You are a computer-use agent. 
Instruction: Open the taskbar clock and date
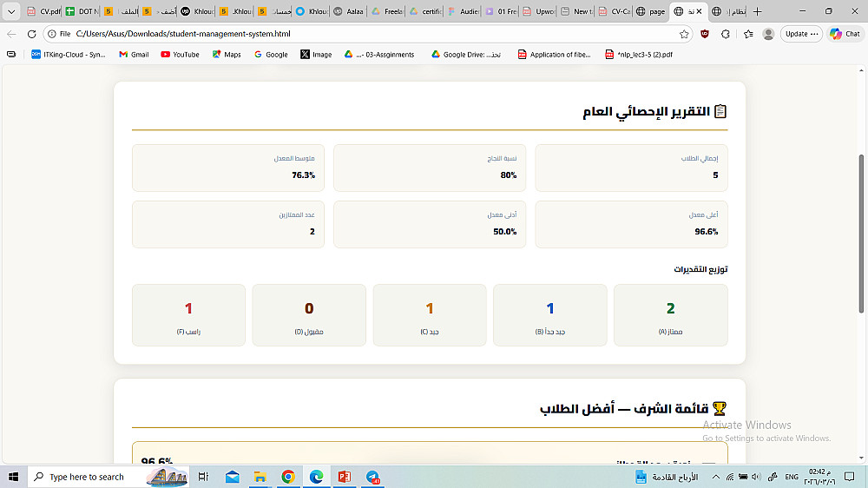tap(819, 477)
